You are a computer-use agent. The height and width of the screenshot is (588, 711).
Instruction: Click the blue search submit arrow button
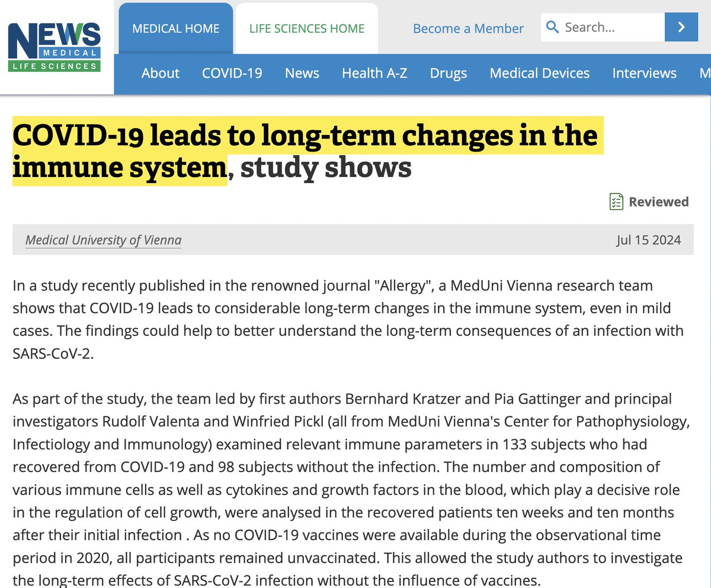681,27
